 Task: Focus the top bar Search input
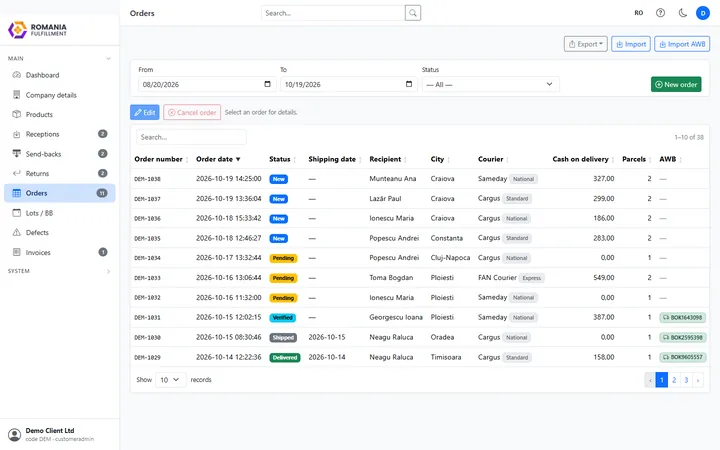click(333, 13)
